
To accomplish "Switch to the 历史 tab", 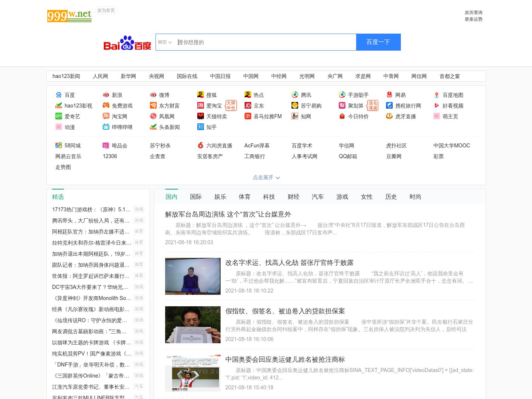I will [391, 197].
